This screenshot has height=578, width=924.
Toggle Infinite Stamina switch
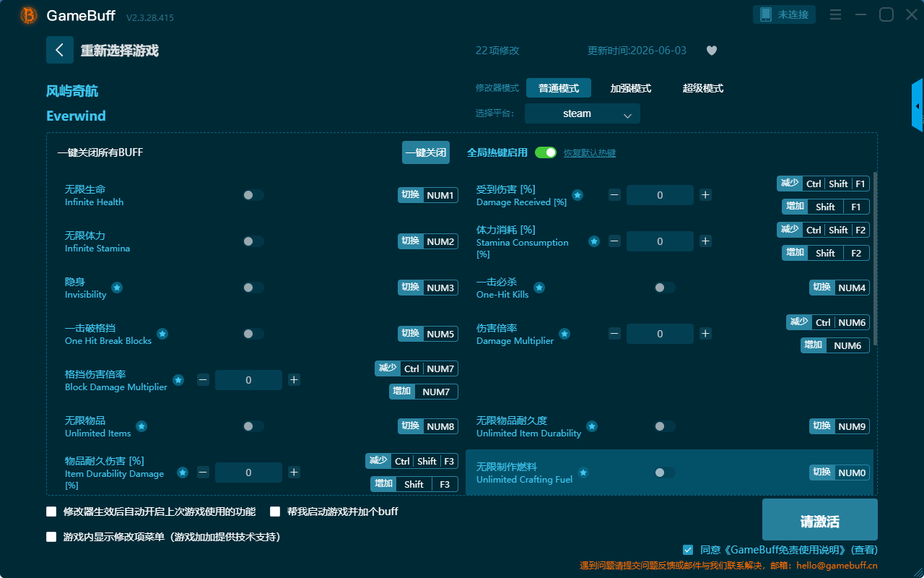tap(253, 241)
